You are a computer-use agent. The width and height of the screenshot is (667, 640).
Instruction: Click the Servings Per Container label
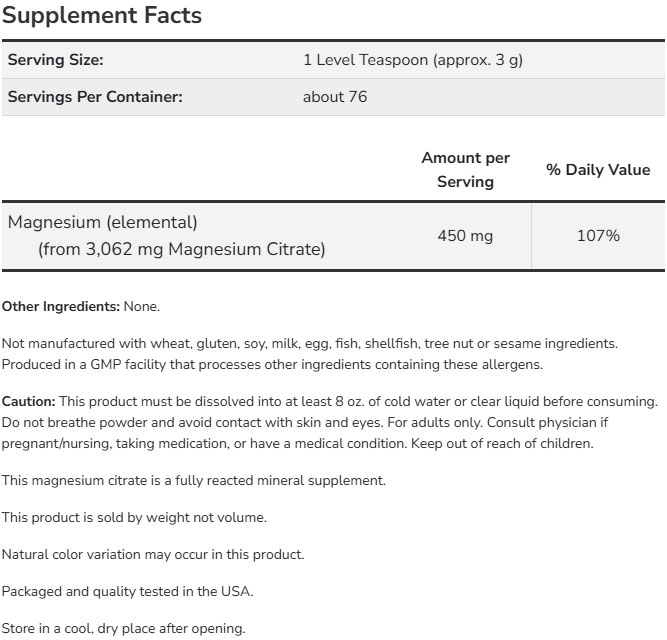point(95,97)
